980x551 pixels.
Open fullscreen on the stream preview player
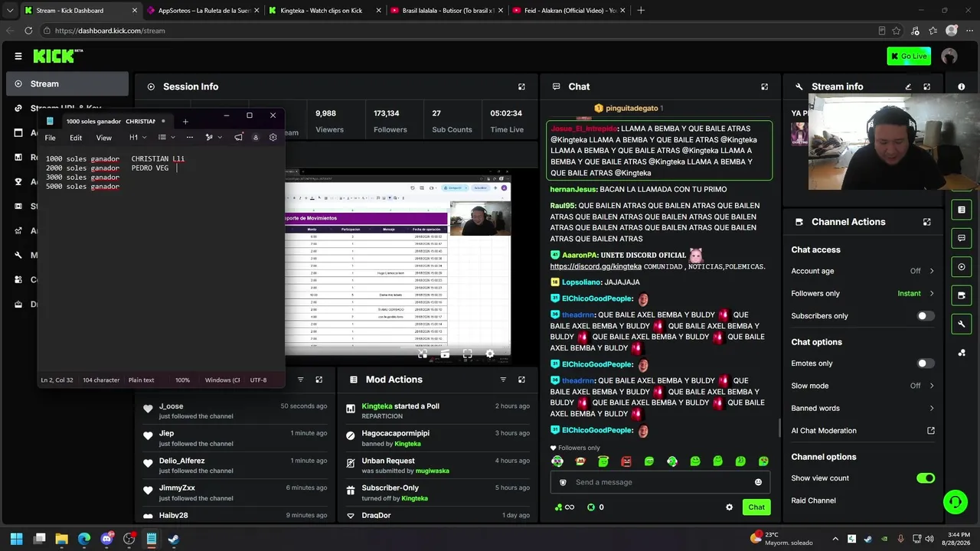(467, 354)
